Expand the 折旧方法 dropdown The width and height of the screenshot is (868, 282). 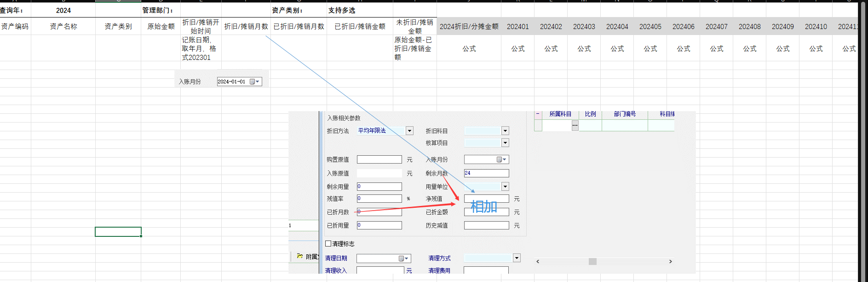coord(409,131)
